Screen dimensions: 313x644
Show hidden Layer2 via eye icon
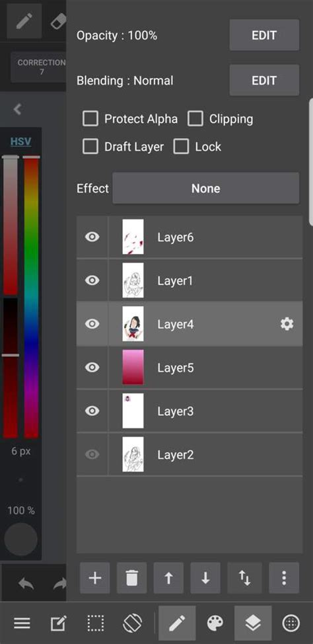click(92, 454)
